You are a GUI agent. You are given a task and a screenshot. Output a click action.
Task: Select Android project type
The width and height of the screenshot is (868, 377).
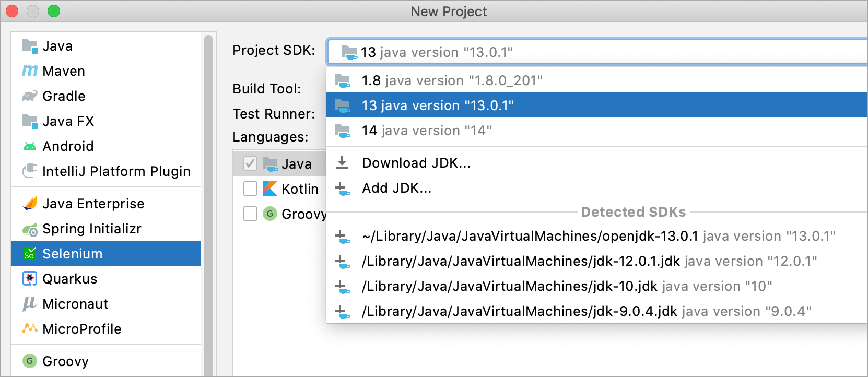tap(106, 146)
